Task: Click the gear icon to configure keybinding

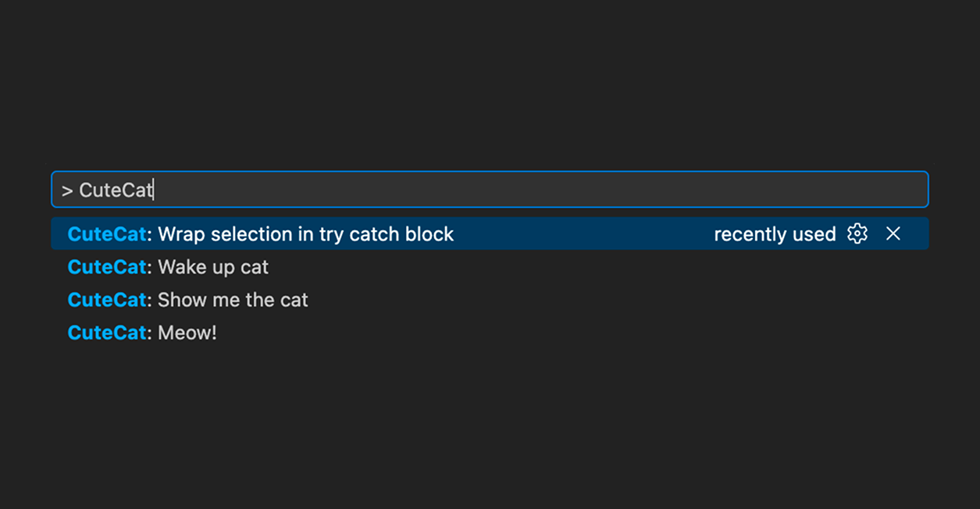Action: pyautogui.click(x=857, y=234)
